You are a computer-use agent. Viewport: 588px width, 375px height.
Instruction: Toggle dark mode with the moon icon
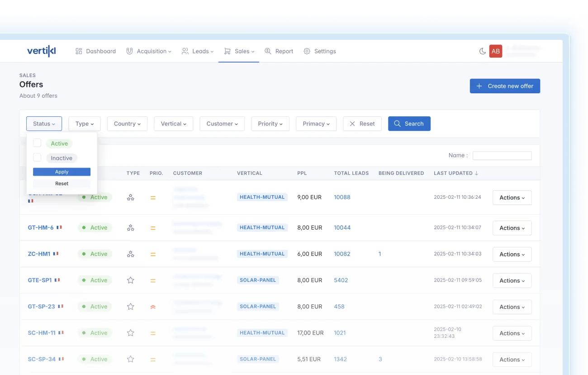482,51
